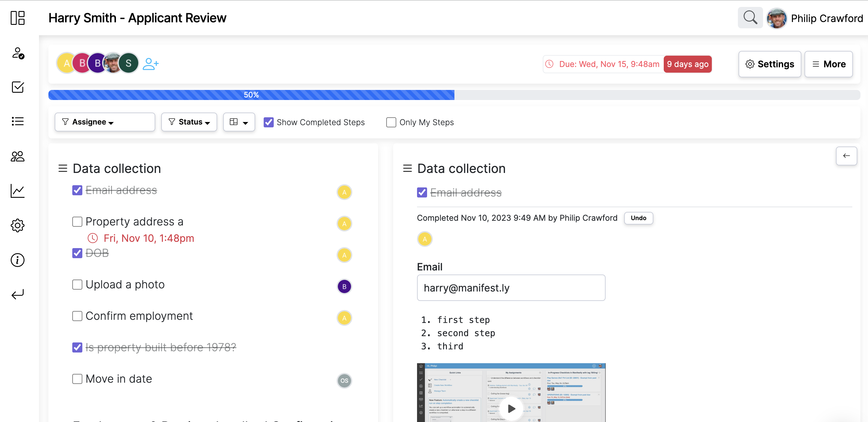
Task: Open the checklist checkmark sidebar icon
Action: (18, 87)
